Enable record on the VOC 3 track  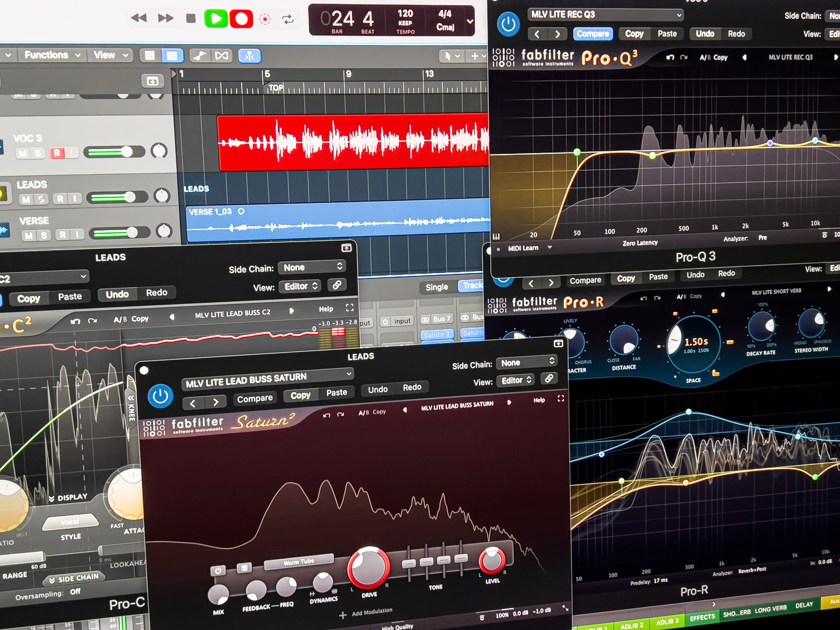tap(57, 153)
